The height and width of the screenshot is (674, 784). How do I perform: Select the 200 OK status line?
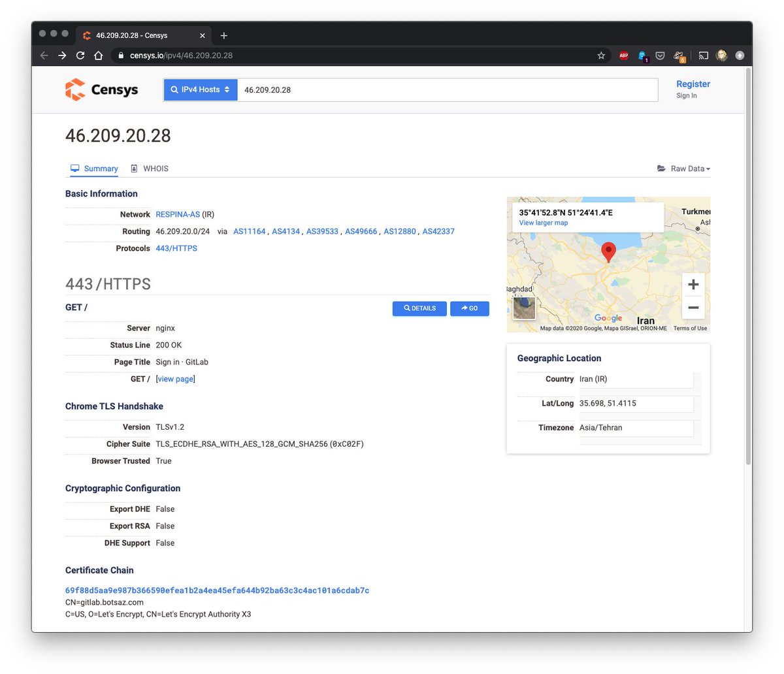coord(169,345)
